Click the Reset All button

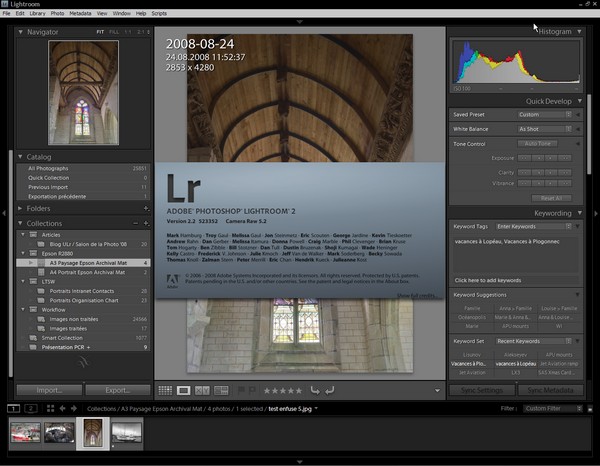551,198
